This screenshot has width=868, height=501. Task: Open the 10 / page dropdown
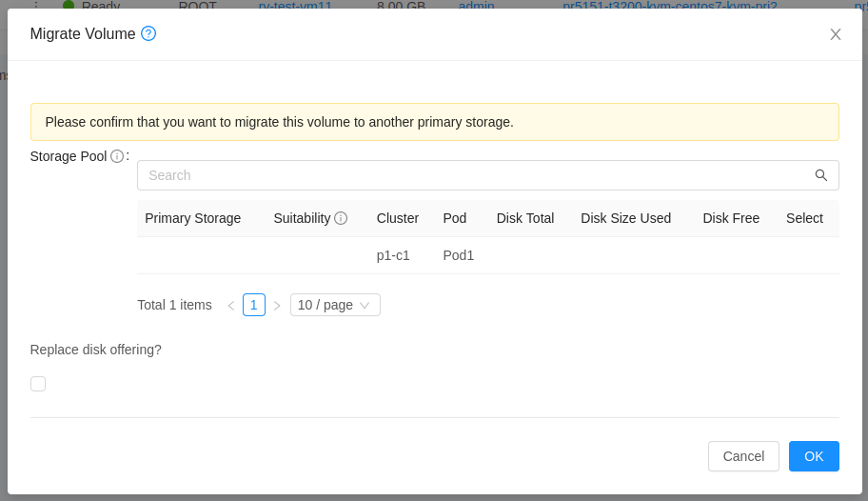click(335, 305)
